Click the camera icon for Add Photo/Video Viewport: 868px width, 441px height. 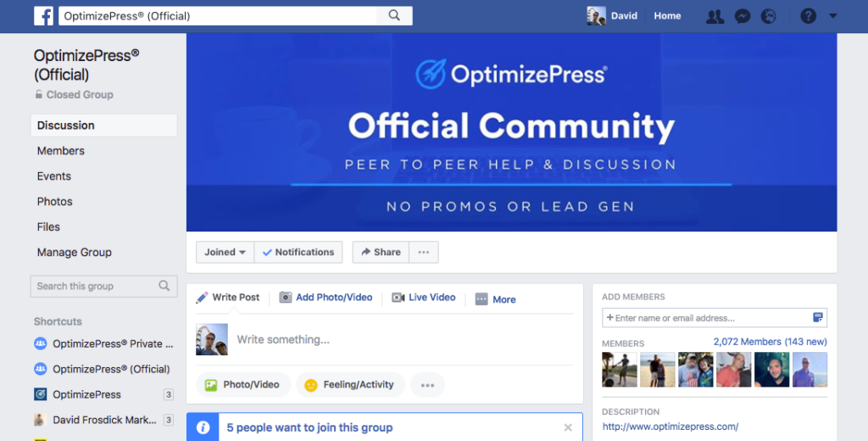[285, 298]
